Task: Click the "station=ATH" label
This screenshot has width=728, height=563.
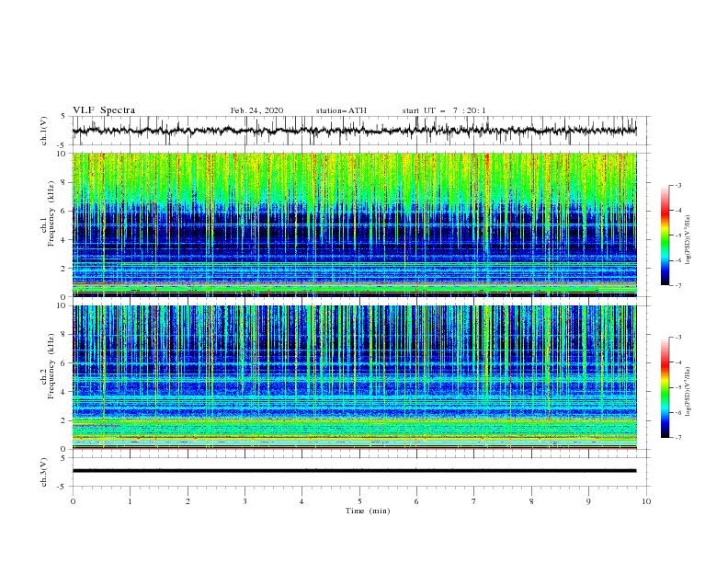Action: point(341,110)
